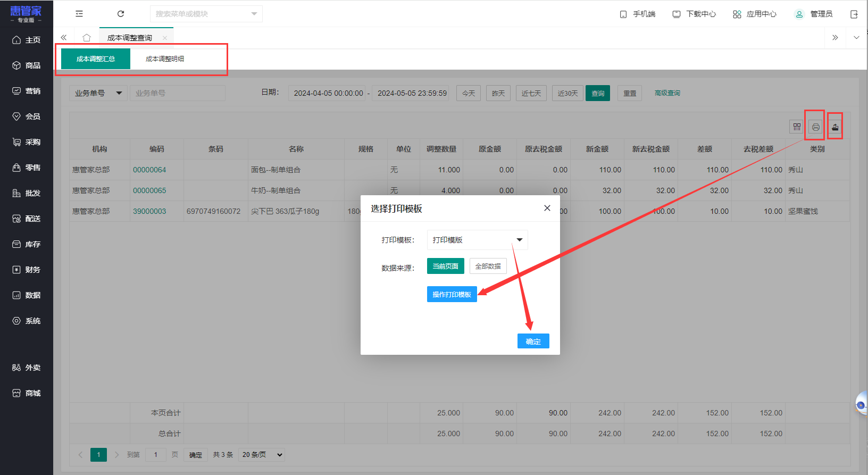The height and width of the screenshot is (475, 868).
Task: Collapse the sidebar with the hamburger icon
Action: [x=79, y=14]
